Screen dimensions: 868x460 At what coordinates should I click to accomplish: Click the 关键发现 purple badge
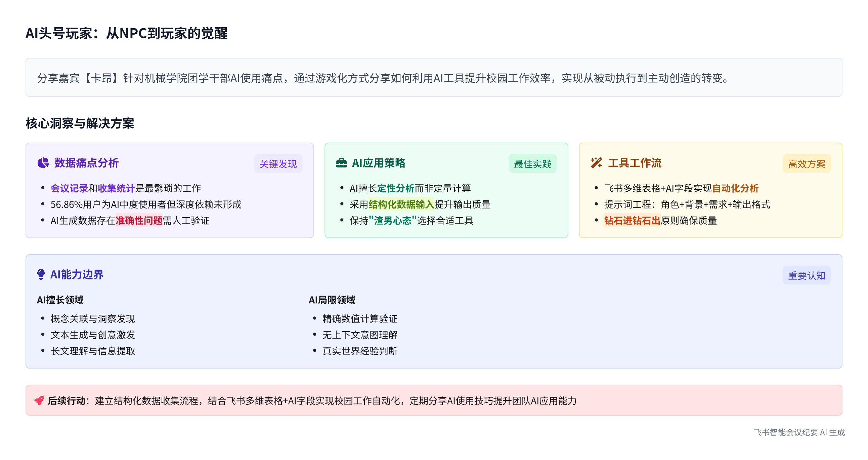point(278,164)
